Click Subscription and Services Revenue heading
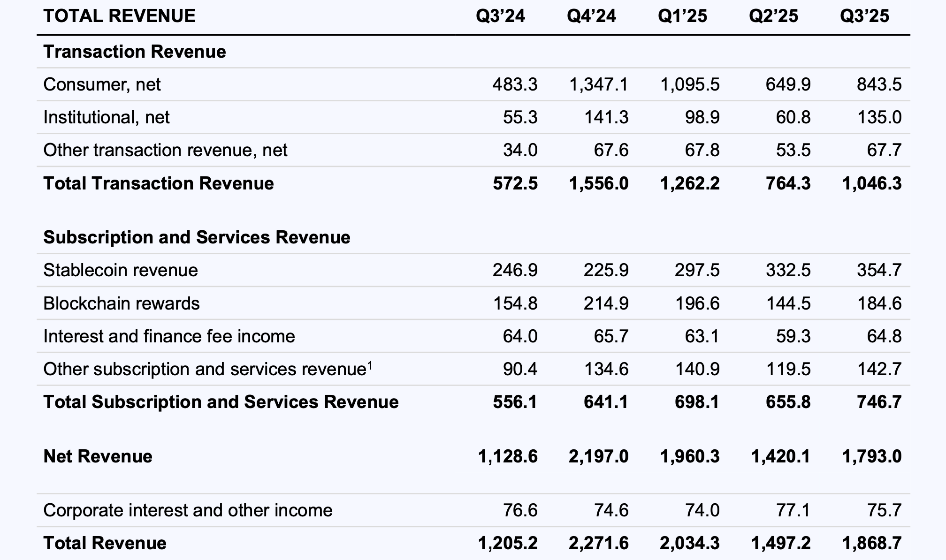Image resolution: width=946 pixels, height=560 pixels. click(197, 237)
